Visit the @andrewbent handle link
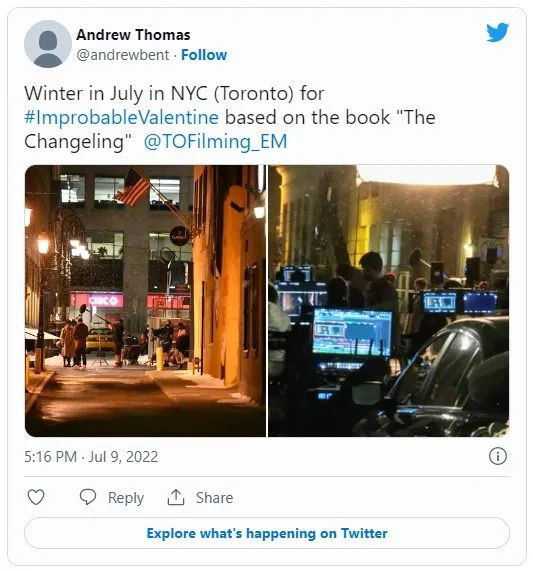The width and height of the screenshot is (533, 571). (123, 55)
